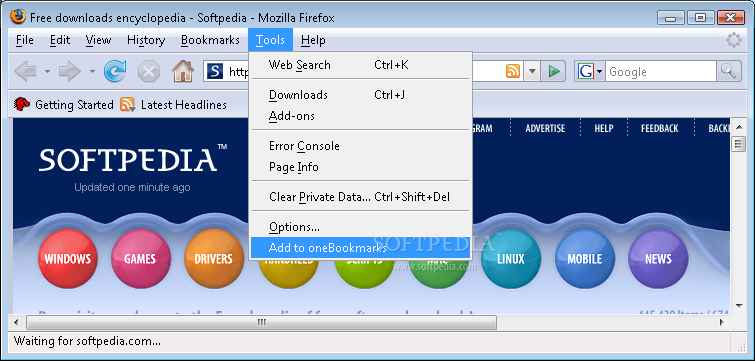Click the SOFTPEDIA logo
This screenshot has width=755, height=361.
coord(133,159)
